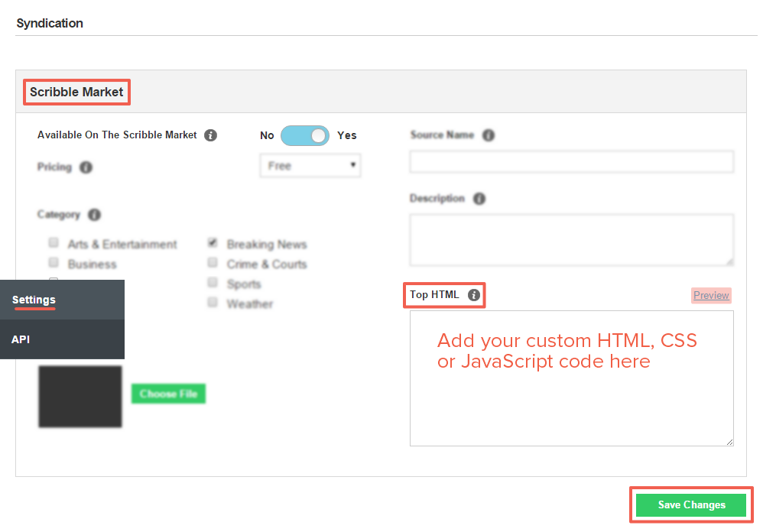Check the Business category checkbox
Viewport: 763px width, 532px height.
[54, 263]
